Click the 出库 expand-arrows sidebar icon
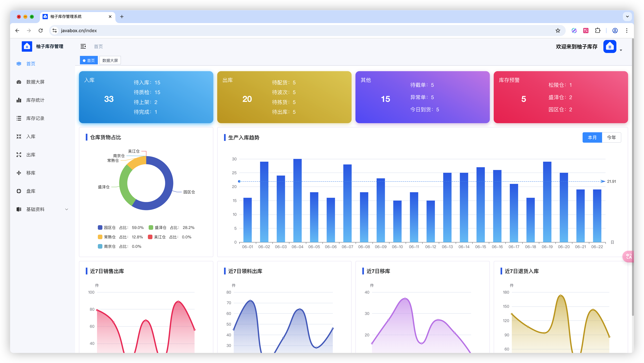The height and width of the screenshot is (363, 644). [19, 155]
